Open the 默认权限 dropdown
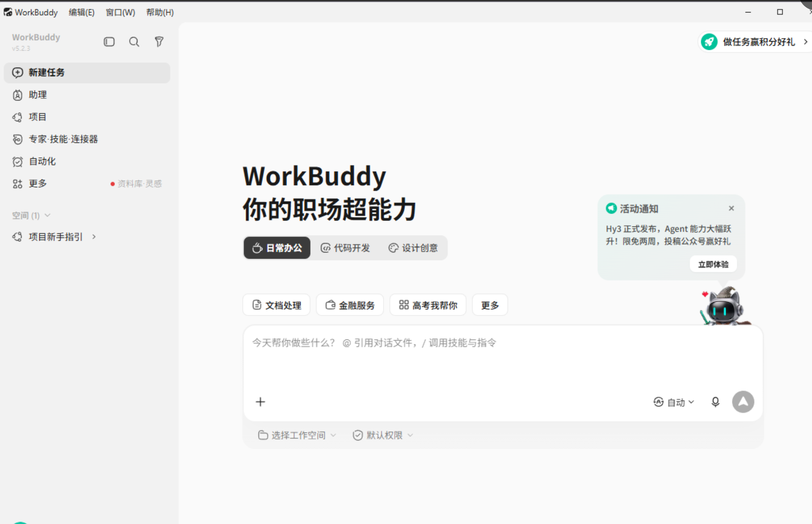 click(383, 435)
